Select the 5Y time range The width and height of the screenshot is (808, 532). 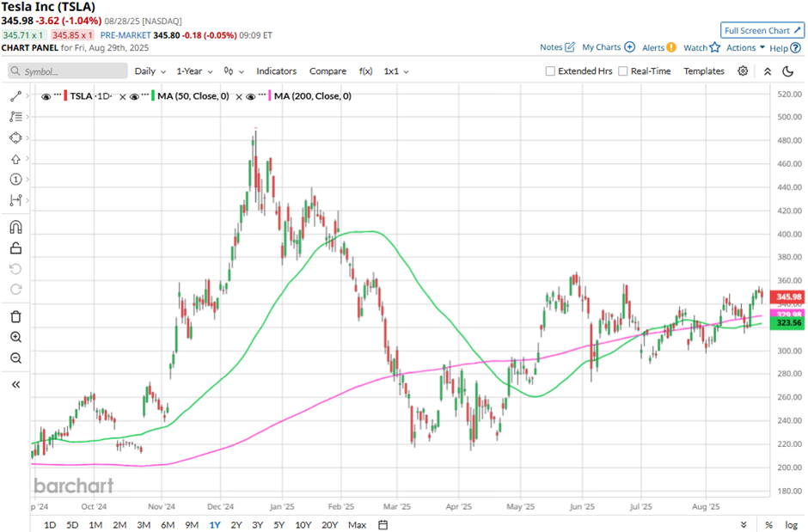pos(279,525)
